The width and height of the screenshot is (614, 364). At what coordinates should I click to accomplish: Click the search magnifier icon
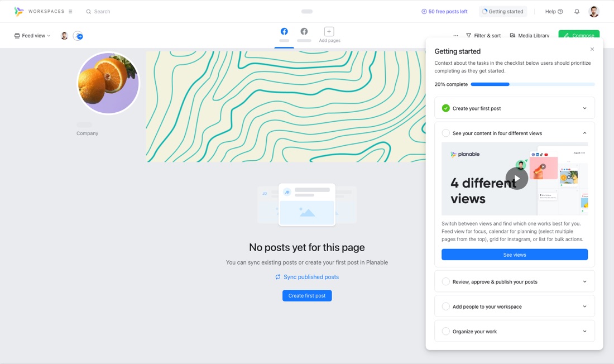[x=89, y=12]
